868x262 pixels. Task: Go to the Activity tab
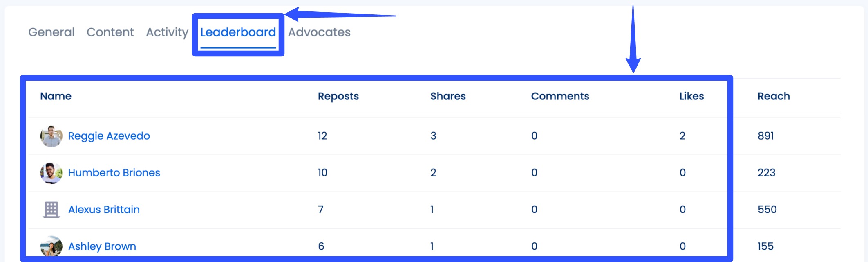coord(167,32)
